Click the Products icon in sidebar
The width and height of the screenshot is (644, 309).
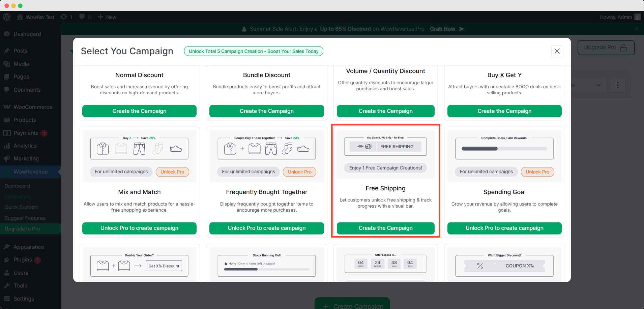click(x=7, y=120)
